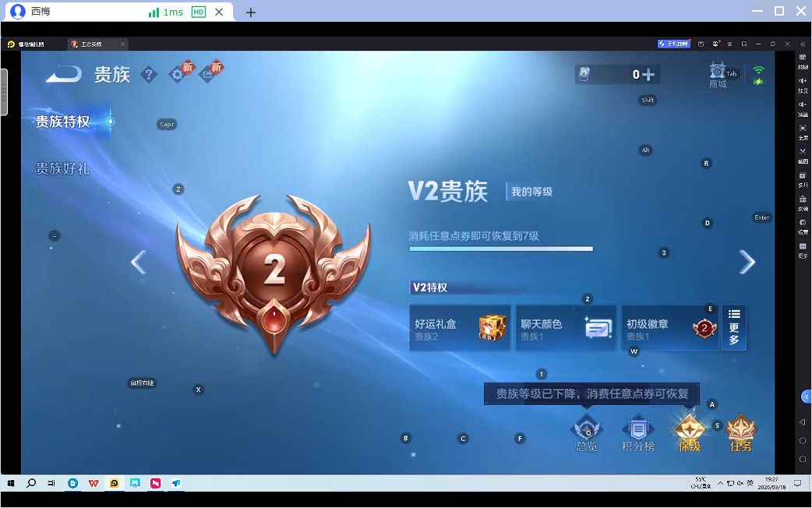Click the 聊天颜色 privilege card
Viewport: 812px width, 508px height.
tap(565, 327)
